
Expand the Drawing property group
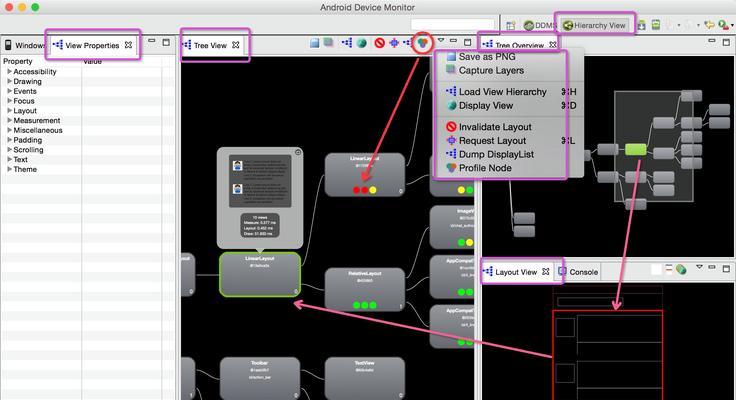[x=9, y=81]
